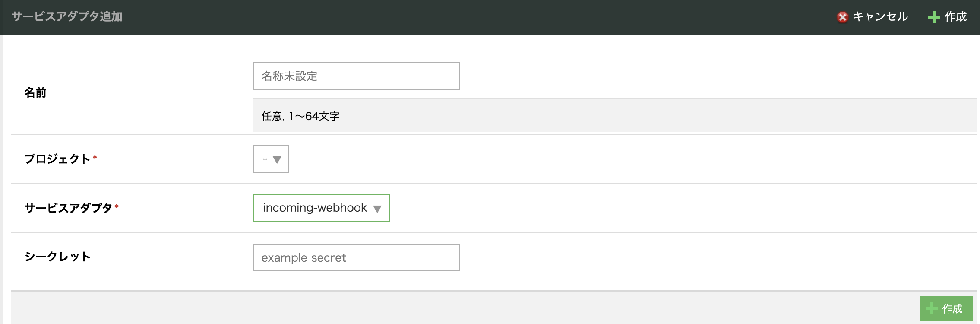Focus the シークレット example secret field

tap(356, 257)
